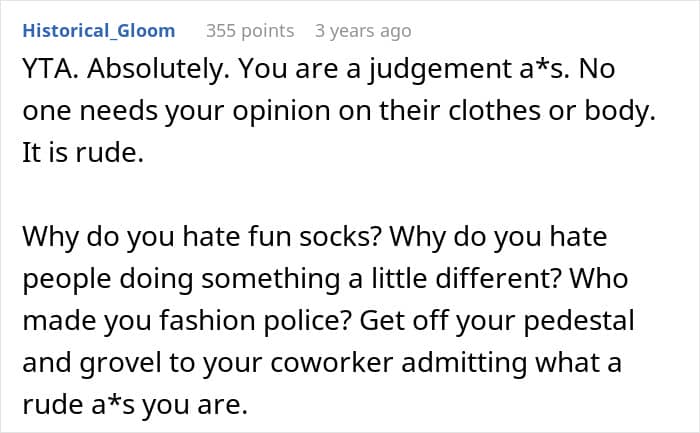Open the Historical_Gloom user profile
The image size is (700, 433).
pyautogui.click(x=97, y=31)
